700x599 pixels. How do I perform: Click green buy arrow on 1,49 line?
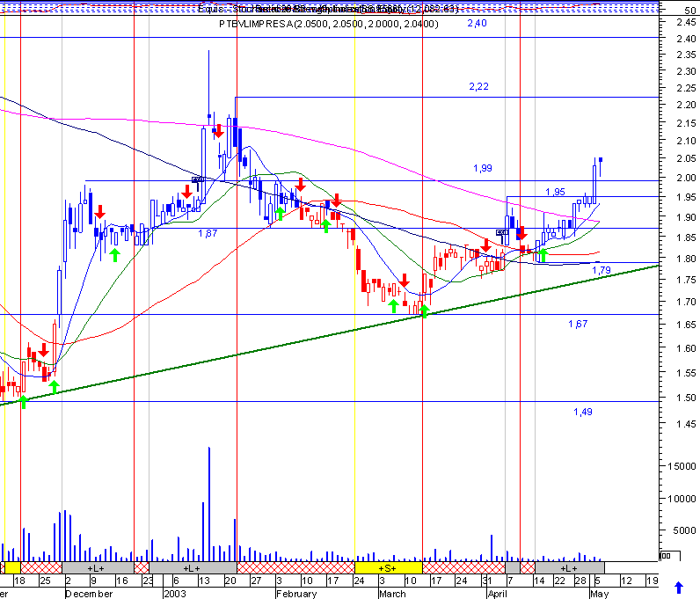(24, 401)
